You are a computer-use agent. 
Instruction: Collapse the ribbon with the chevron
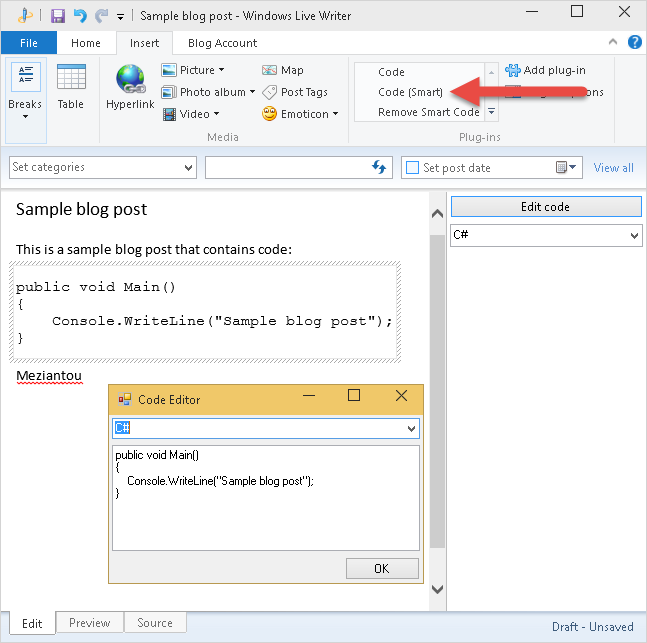(613, 42)
